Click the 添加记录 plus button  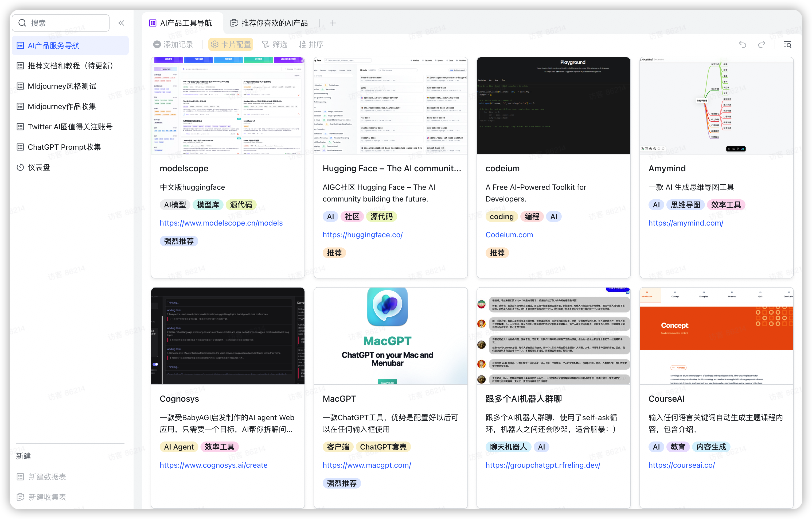(173, 45)
